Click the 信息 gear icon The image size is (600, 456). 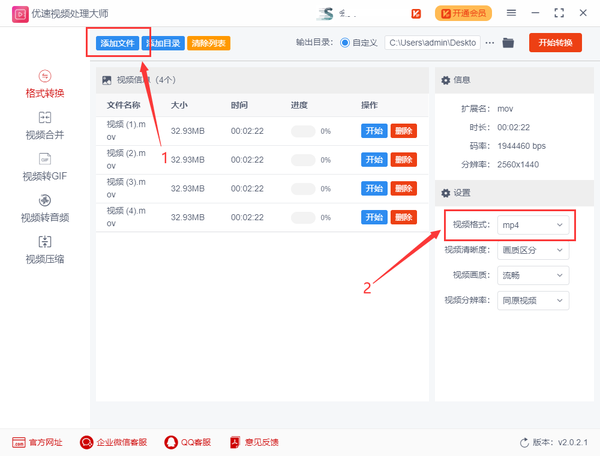pyautogui.click(x=445, y=80)
